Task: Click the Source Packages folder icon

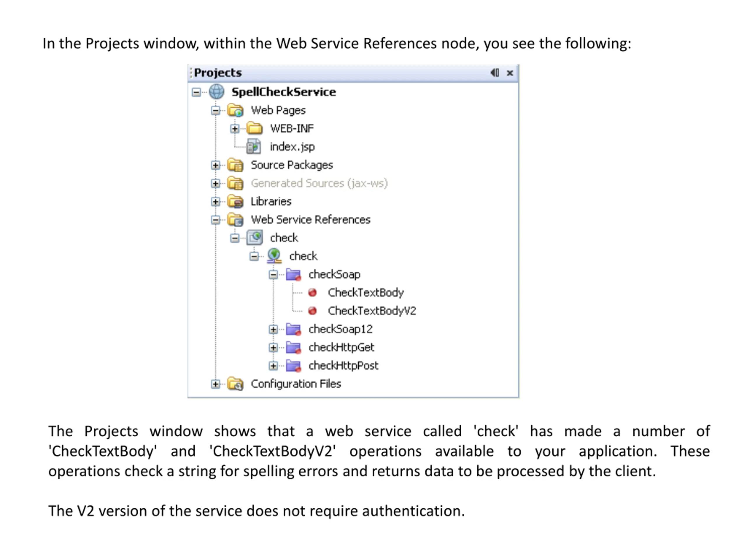Action: [x=235, y=165]
